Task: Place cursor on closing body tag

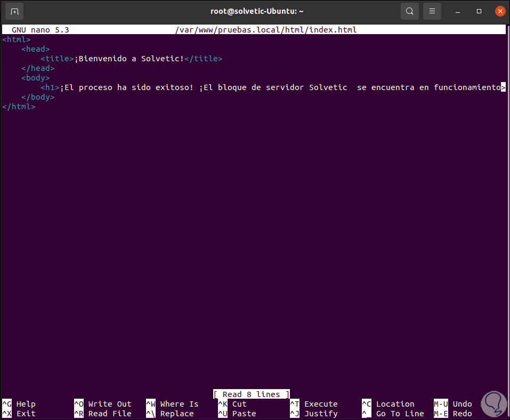Action: (38, 98)
